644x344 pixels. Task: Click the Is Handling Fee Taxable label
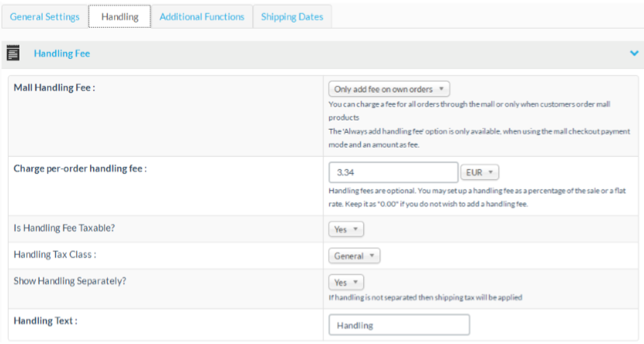point(64,228)
